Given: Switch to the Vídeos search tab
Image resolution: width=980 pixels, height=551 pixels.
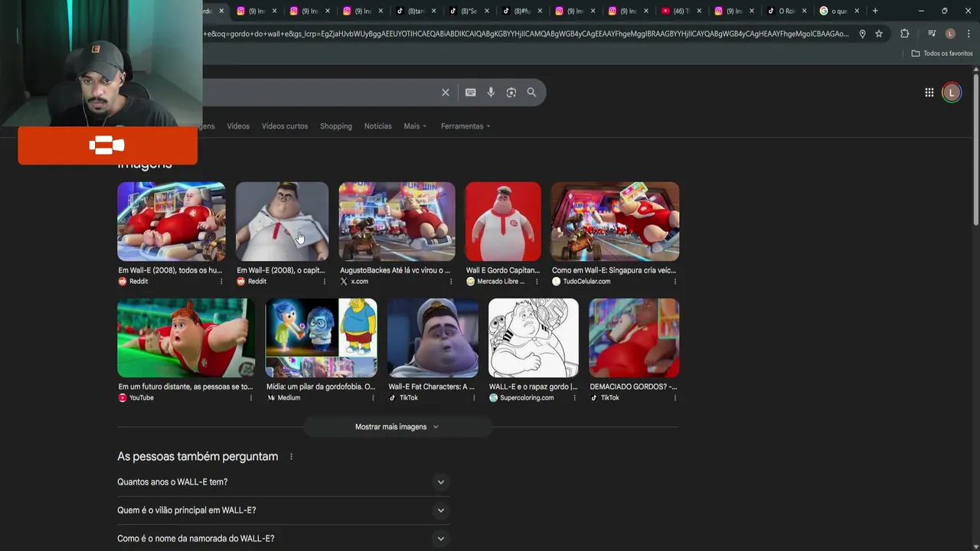Looking at the screenshot, I should (238, 126).
